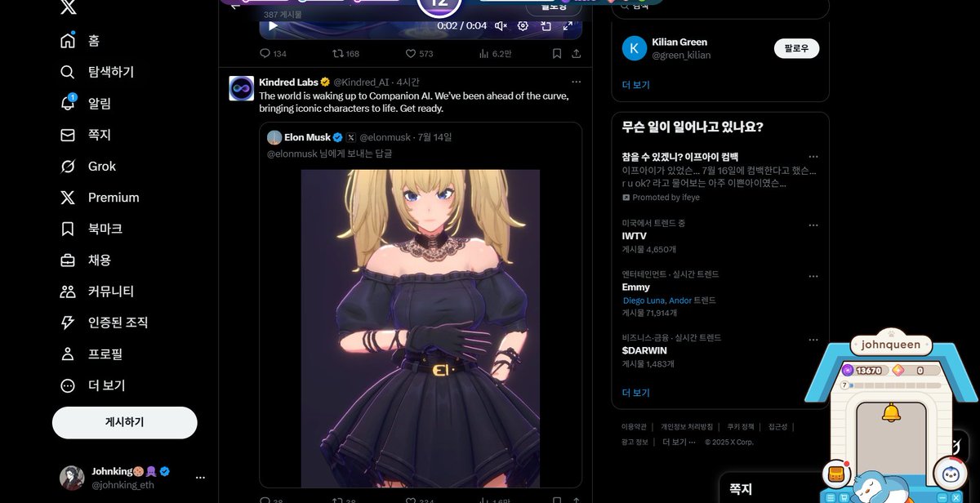This screenshot has width=980, height=503.
Task: Like the post with 573 likes
Action: (x=420, y=54)
